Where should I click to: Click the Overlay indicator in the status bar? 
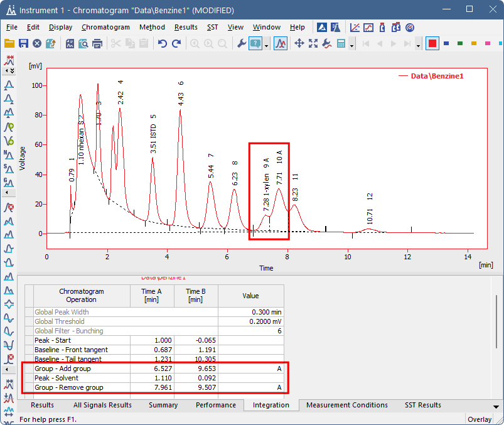pyautogui.click(x=480, y=419)
